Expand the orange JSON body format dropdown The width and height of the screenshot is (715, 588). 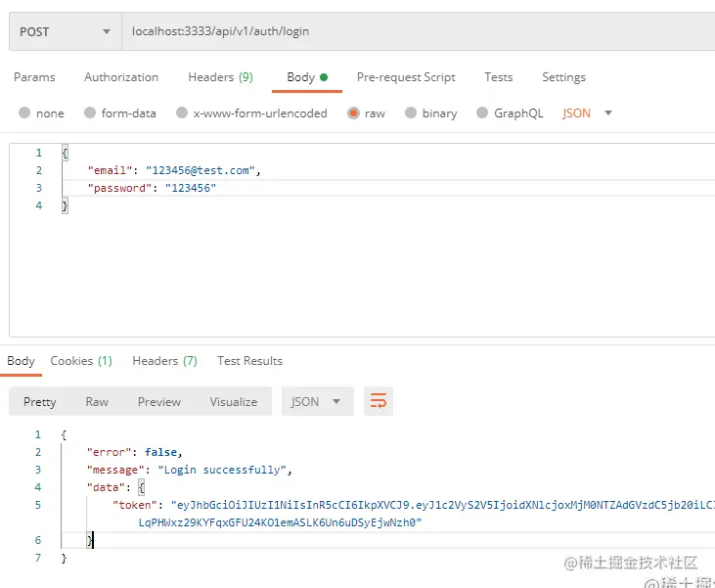[x=588, y=113]
